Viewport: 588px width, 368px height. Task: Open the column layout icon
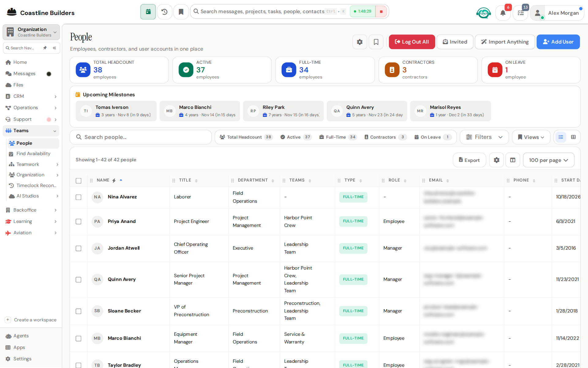coord(513,160)
